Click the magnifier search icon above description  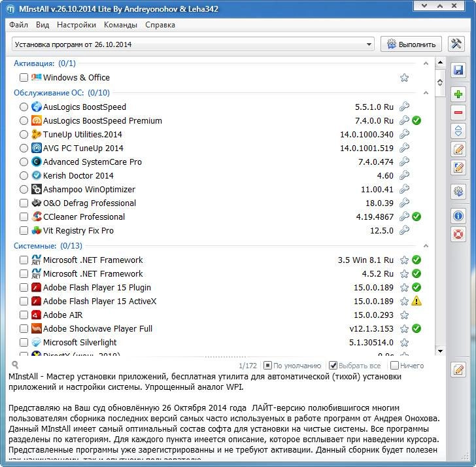pyautogui.click(x=15, y=365)
